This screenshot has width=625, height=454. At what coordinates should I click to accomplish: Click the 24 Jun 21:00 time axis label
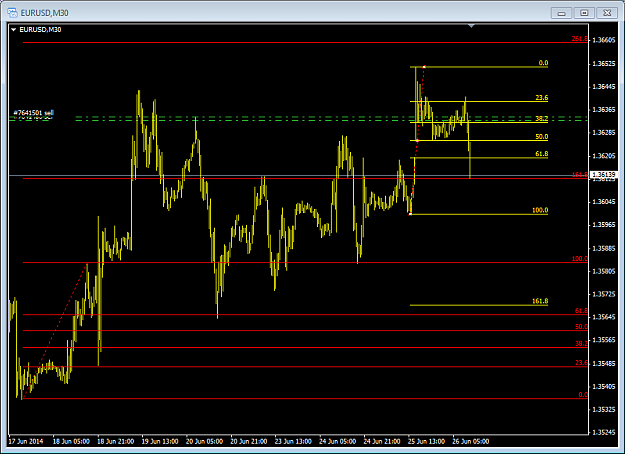click(382, 441)
